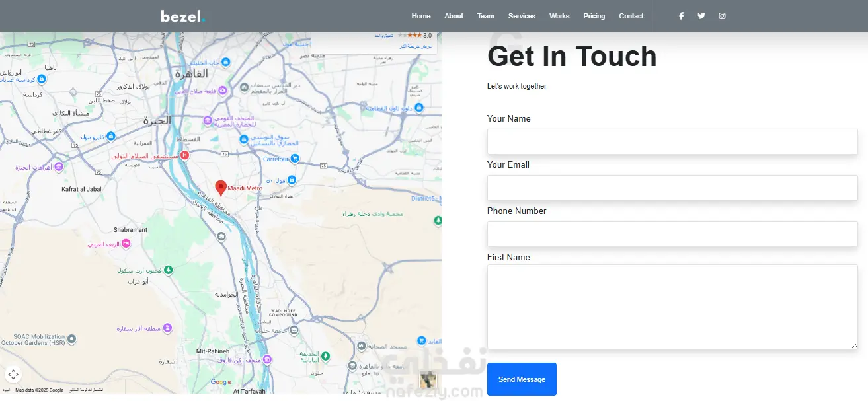Screen dimensions: 868x401
Task: Click the Map data ©2025 Google text
Action: point(40,390)
